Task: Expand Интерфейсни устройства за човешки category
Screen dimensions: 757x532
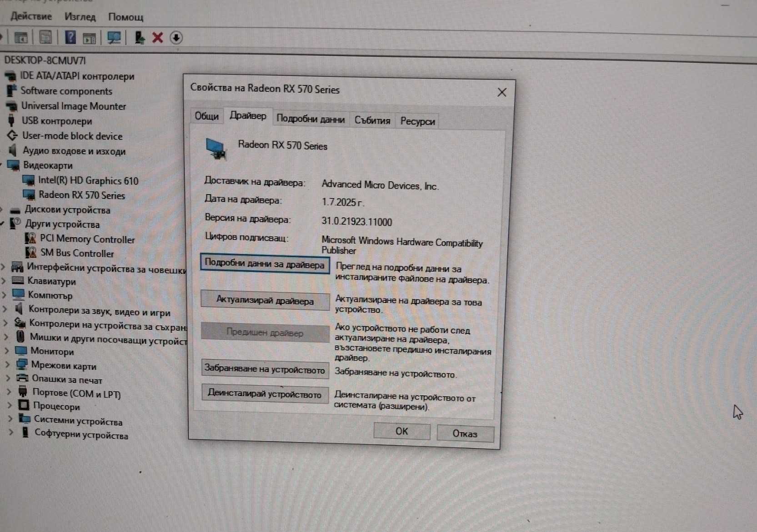Action: click(4, 267)
